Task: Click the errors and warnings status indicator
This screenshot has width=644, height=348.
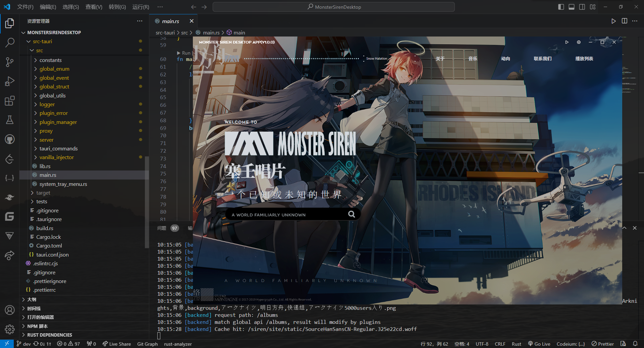Action: coord(68,344)
